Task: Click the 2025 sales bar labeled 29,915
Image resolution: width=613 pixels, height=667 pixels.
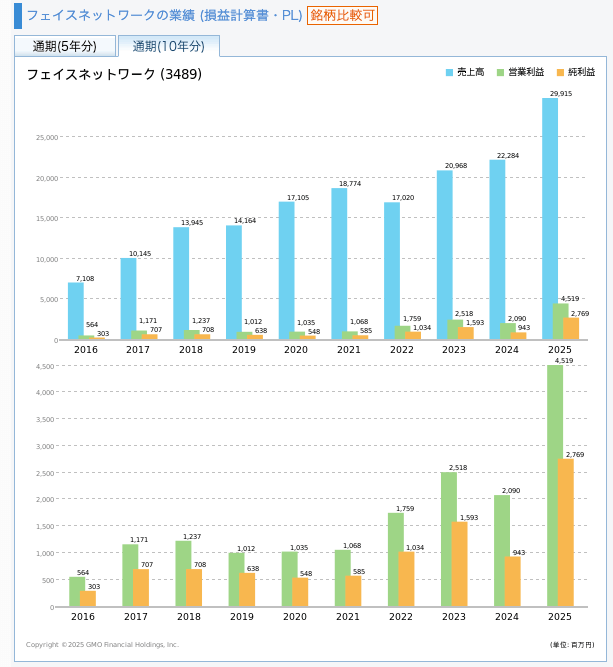Action: 550,218
